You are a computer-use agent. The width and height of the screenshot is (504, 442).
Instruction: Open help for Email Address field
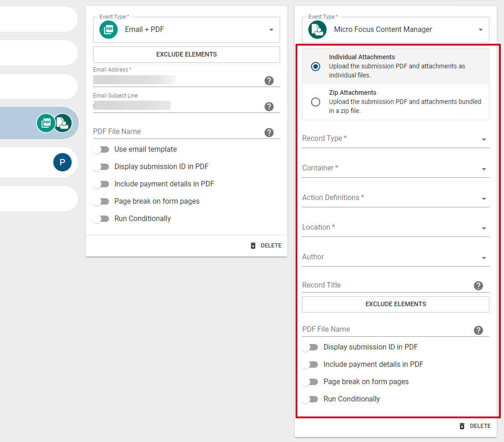(269, 81)
